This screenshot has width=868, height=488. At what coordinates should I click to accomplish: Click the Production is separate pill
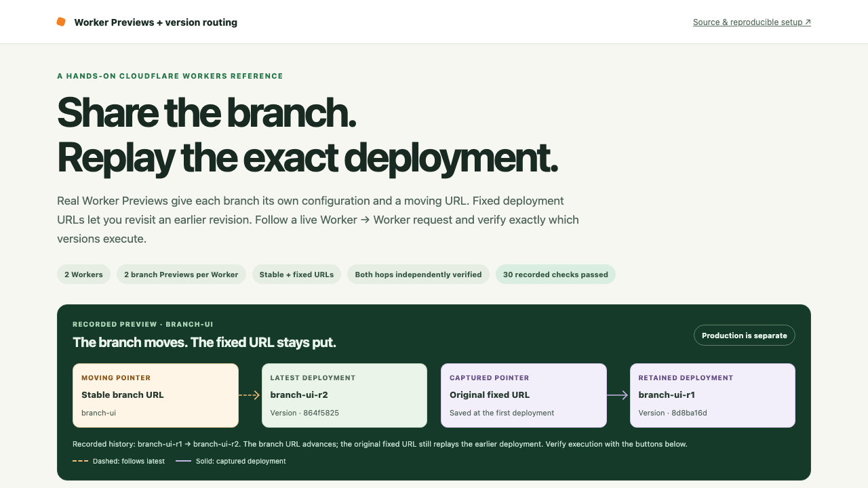[745, 335]
